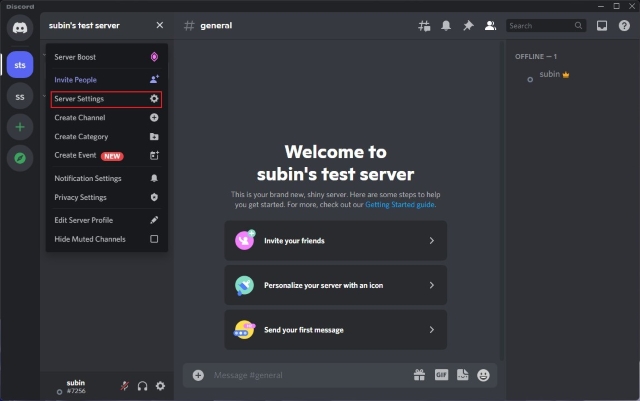The image size is (640, 401).
Task: Click the chevron on Send your first message
Action: coord(431,330)
